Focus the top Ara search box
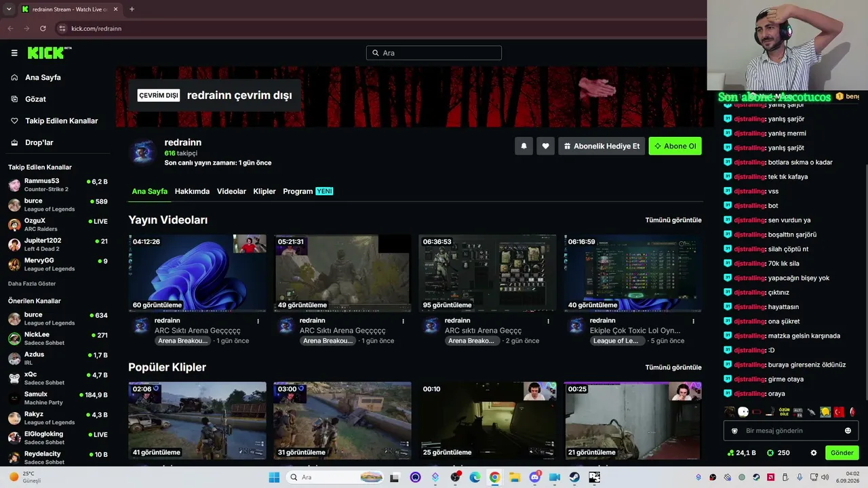 click(x=434, y=53)
